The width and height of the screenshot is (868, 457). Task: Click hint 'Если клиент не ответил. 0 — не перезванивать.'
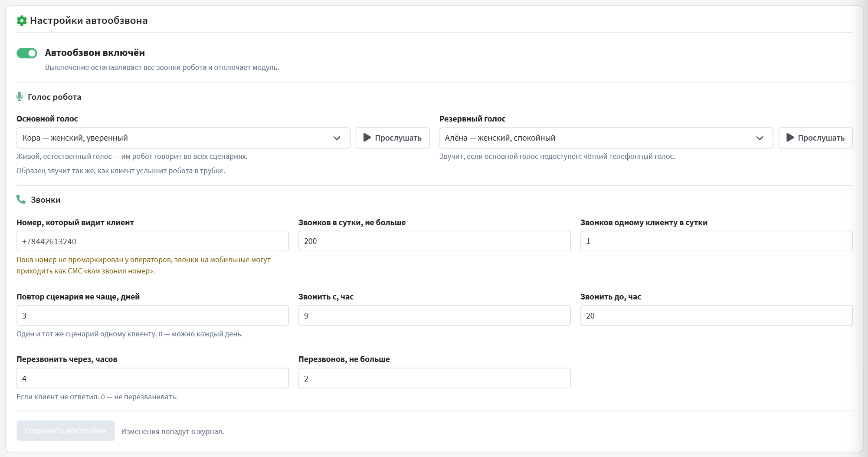point(97,397)
